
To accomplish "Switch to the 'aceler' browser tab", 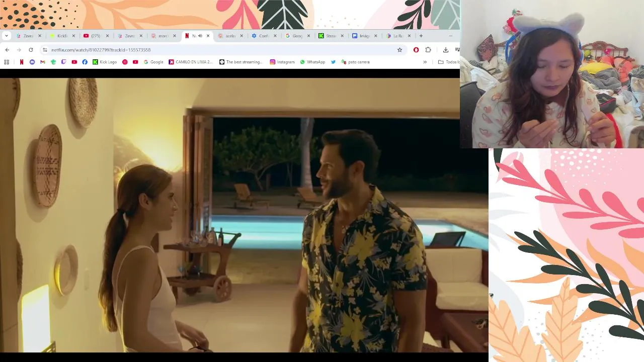I will (x=230, y=36).
